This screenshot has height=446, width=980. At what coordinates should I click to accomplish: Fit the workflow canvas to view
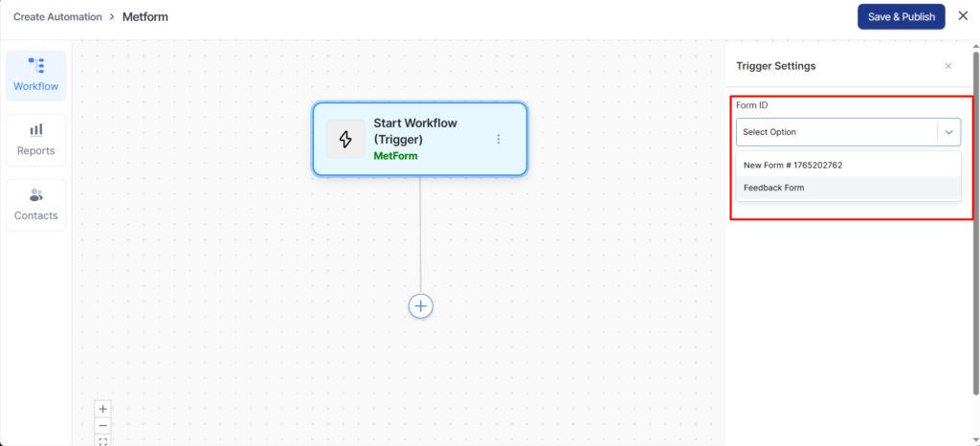[x=103, y=440]
